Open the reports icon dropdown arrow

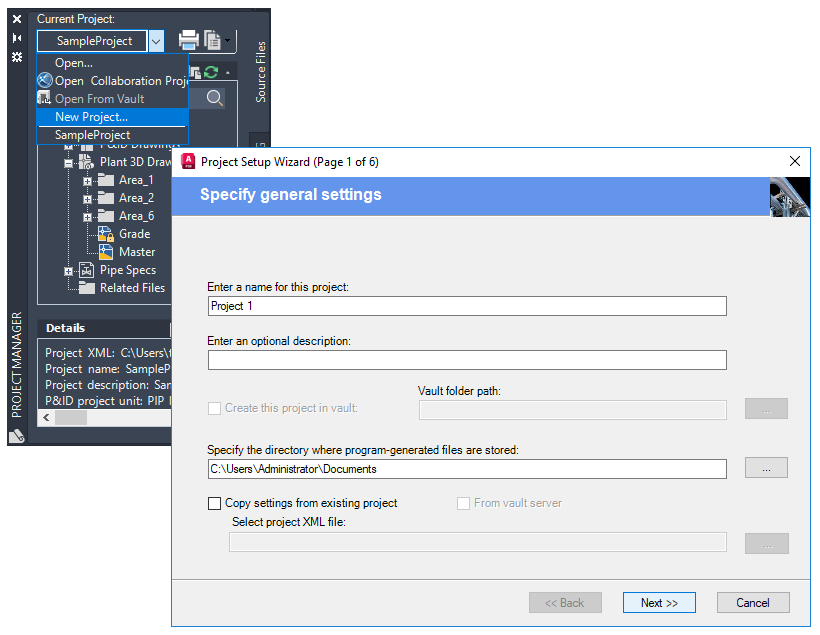click(x=227, y=40)
